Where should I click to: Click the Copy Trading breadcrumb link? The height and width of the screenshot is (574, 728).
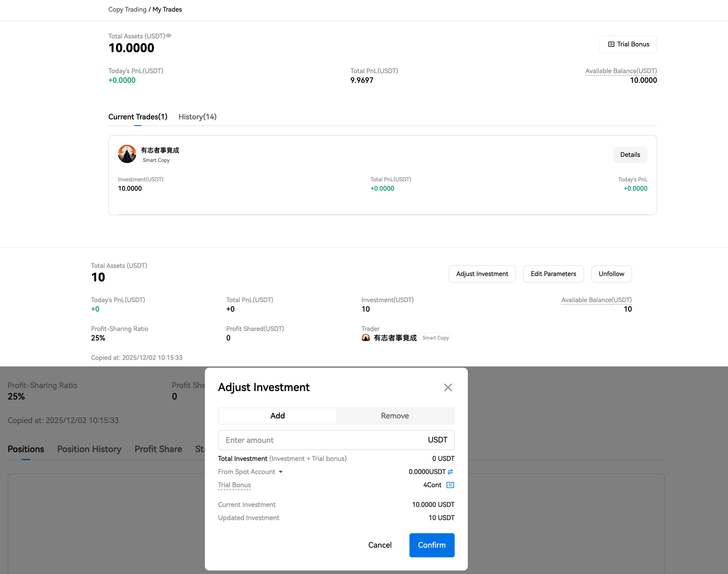coord(127,9)
